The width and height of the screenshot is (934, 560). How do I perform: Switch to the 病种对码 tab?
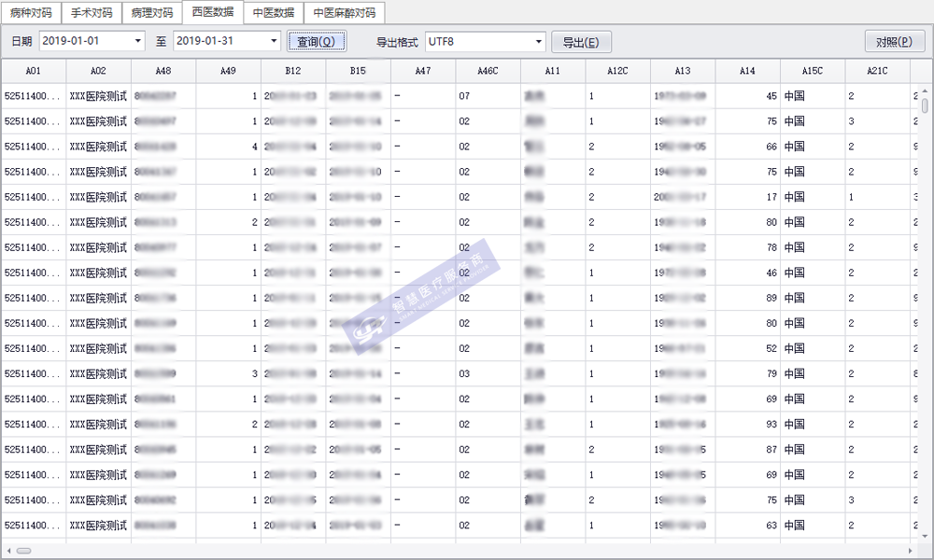tap(31, 13)
